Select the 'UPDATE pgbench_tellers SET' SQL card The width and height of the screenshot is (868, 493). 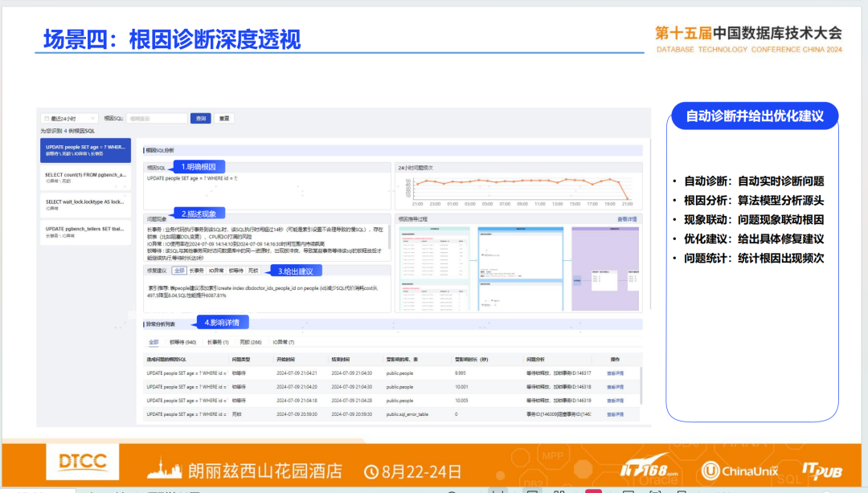pyautogui.click(x=85, y=232)
